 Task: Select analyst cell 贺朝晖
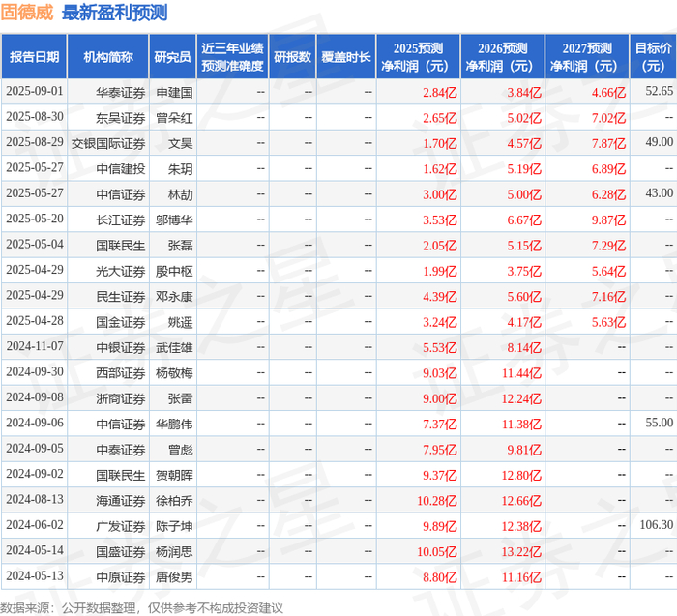174,475
